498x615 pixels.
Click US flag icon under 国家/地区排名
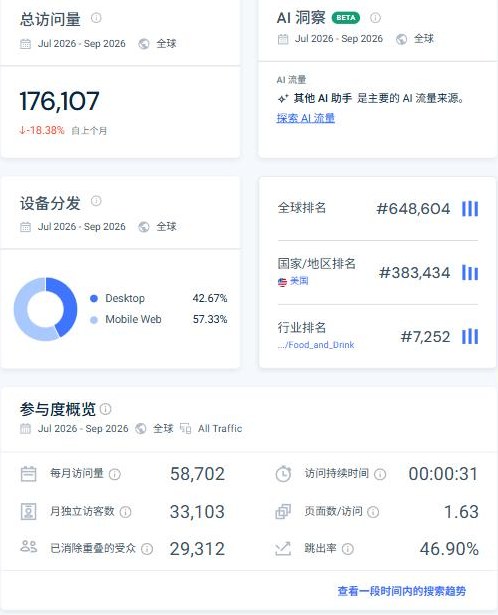282,282
